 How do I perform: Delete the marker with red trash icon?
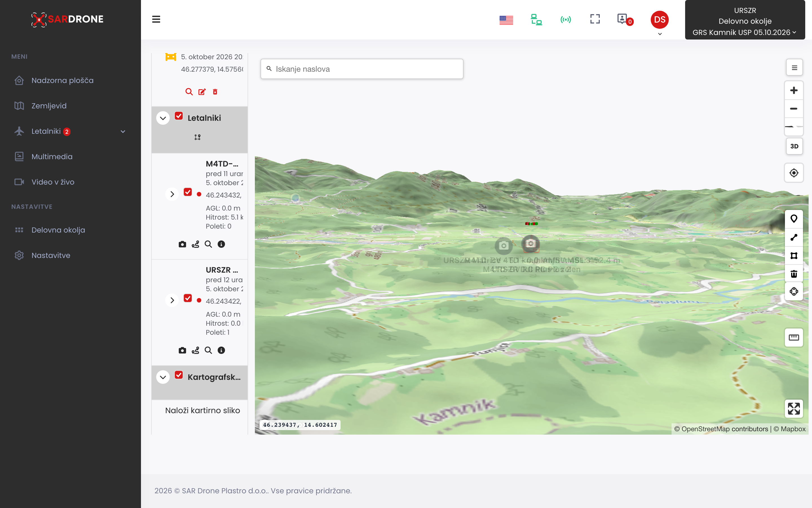tap(215, 92)
